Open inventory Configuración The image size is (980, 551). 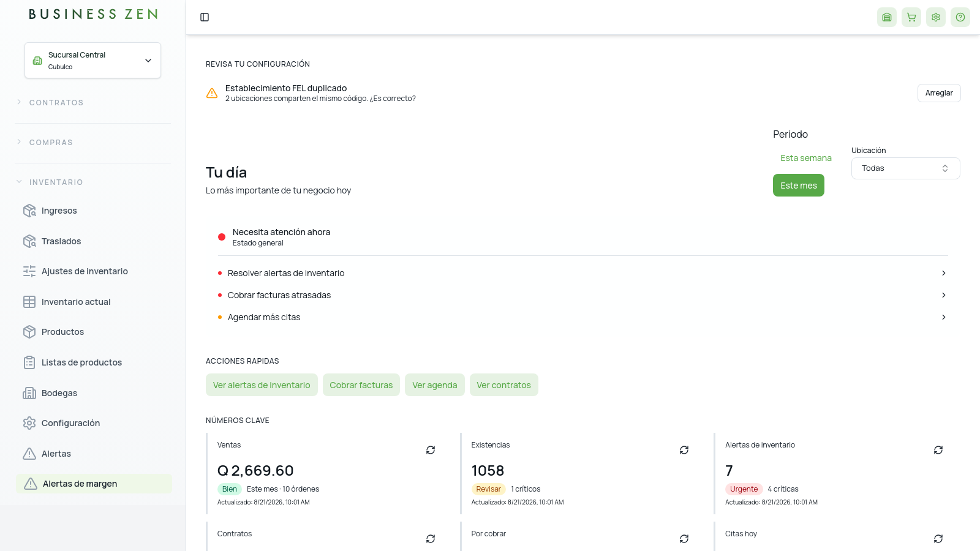click(93, 423)
